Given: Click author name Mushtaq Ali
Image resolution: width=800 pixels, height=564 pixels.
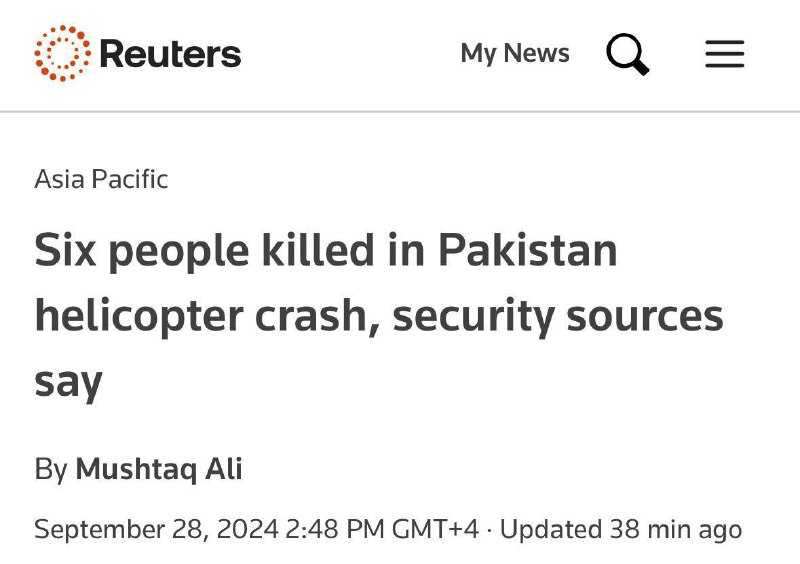Looking at the screenshot, I should pos(159,468).
